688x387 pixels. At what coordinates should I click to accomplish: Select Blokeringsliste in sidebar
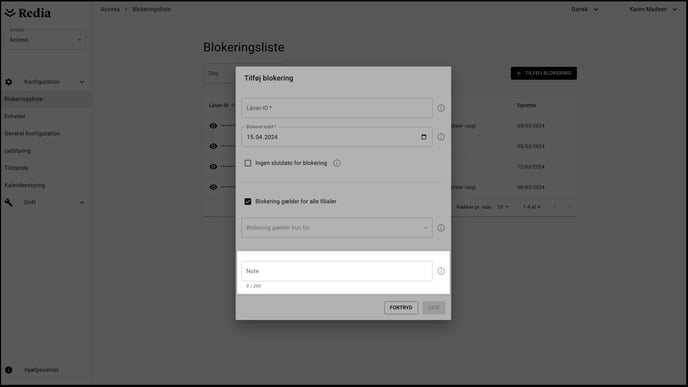click(x=46, y=99)
